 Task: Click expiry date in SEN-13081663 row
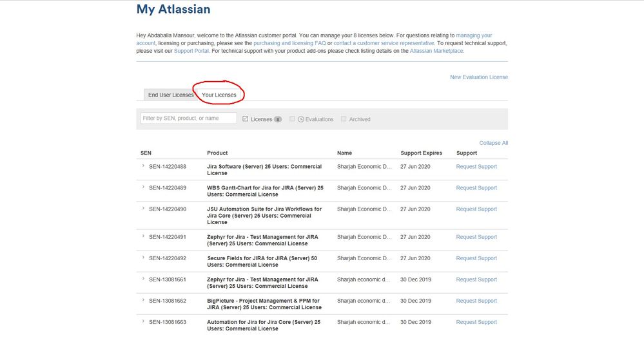[x=416, y=323]
